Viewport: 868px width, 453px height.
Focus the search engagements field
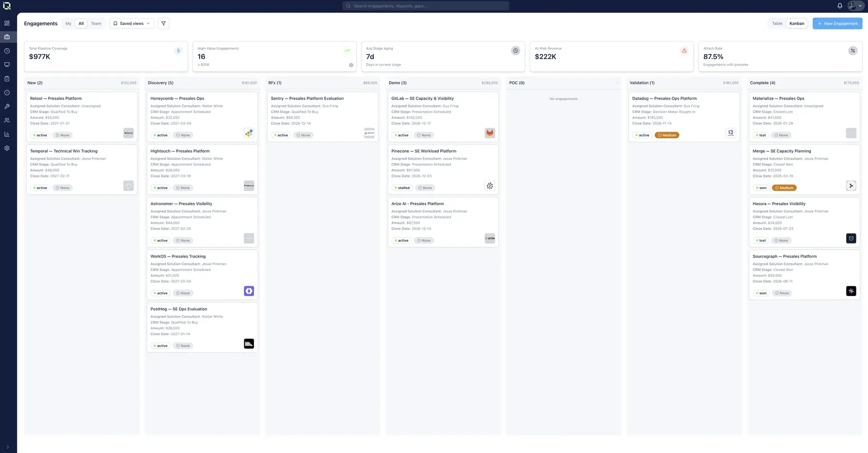[x=426, y=6]
